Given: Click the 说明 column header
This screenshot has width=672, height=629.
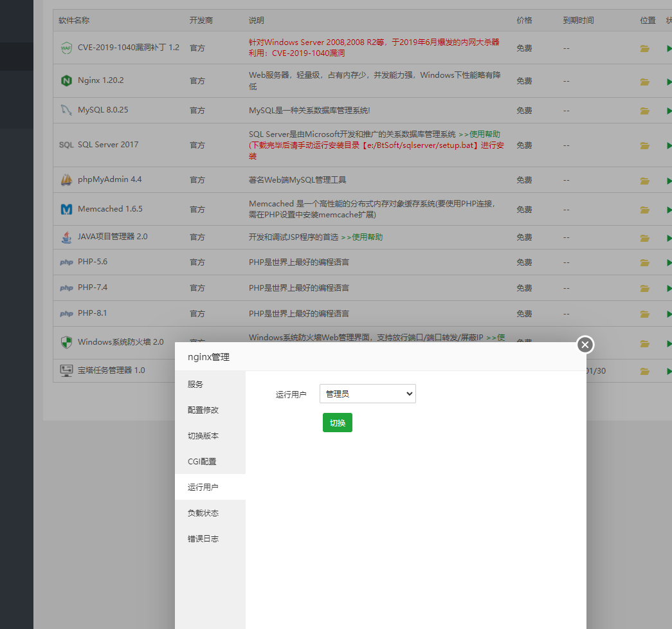Looking at the screenshot, I should [257, 20].
